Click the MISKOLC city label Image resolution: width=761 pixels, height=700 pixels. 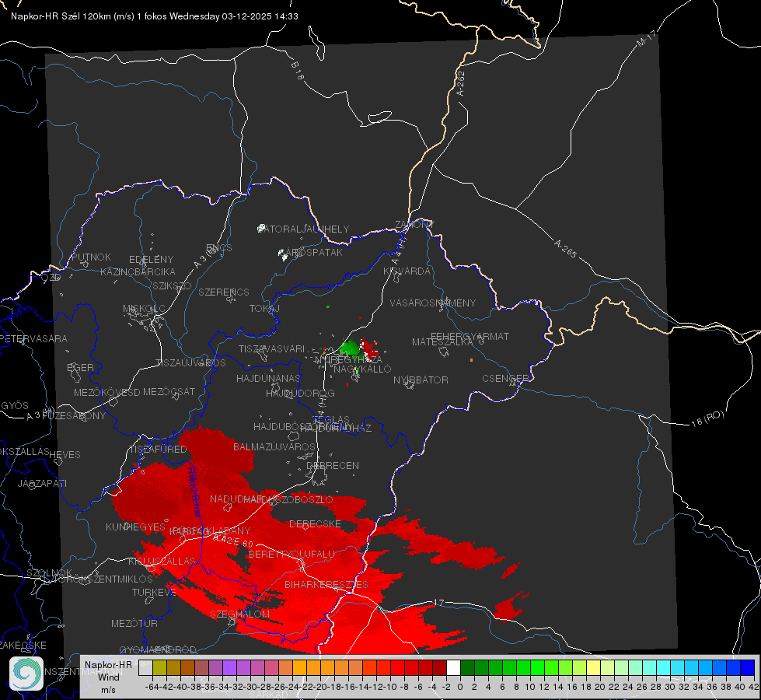(144, 309)
